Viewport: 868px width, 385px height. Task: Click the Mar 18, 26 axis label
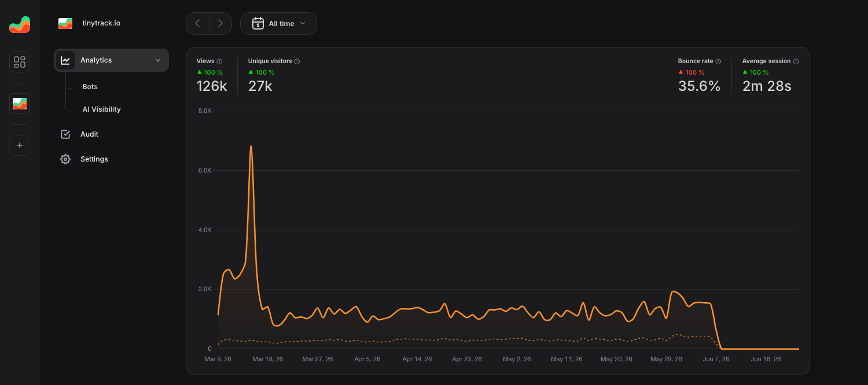(267, 360)
